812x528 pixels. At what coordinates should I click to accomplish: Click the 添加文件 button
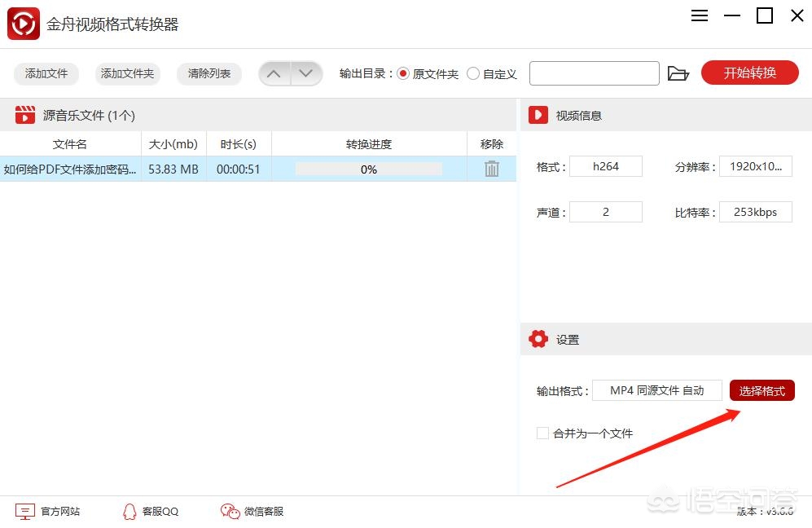coord(46,73)
